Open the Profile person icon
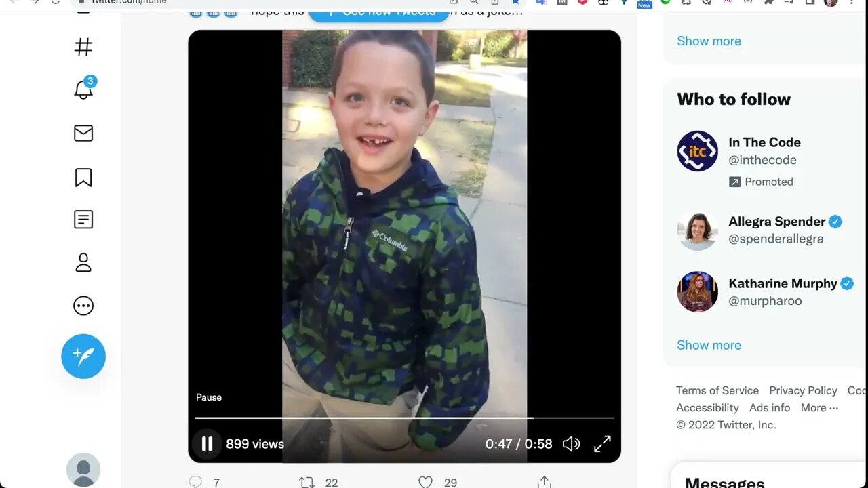Image resolution: width=868 pixels, height=488 pixels. coord(83,262)
